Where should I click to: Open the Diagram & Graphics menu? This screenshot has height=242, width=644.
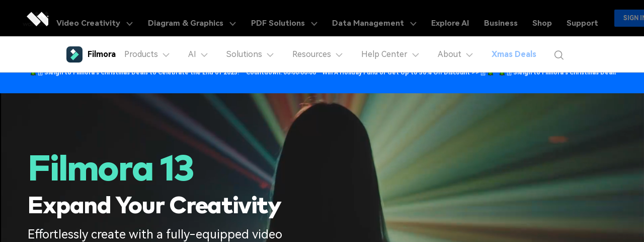186,23
